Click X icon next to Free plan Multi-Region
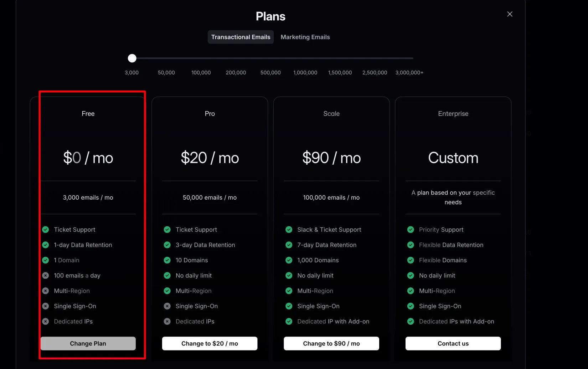 [x=46, y=291]
